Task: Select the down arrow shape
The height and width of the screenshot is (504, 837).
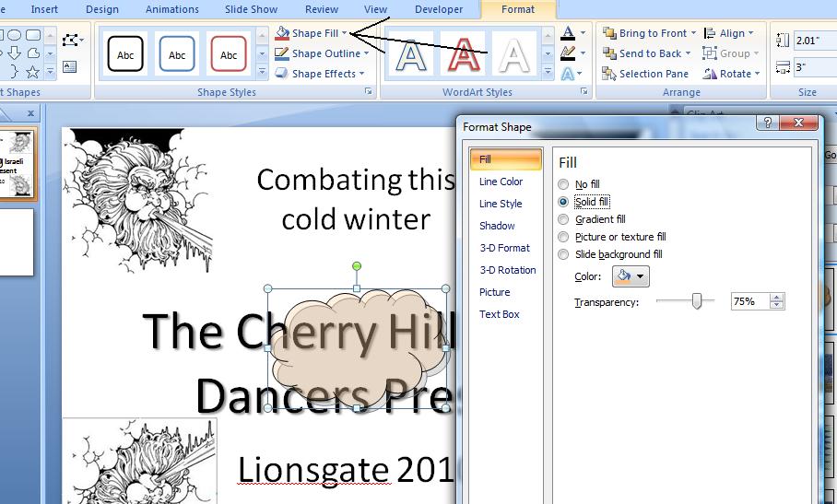Action: coord(15,53)
